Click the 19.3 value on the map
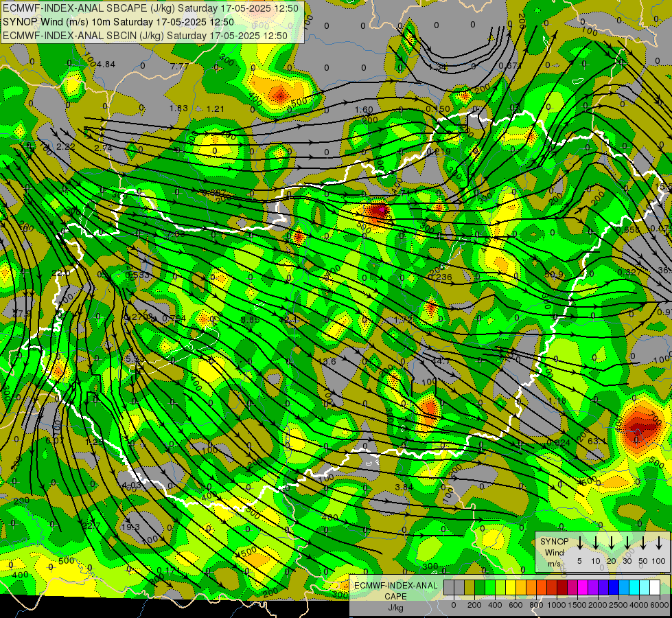The width and height of the screenshot is (672, 618). [x=130, y=527]
